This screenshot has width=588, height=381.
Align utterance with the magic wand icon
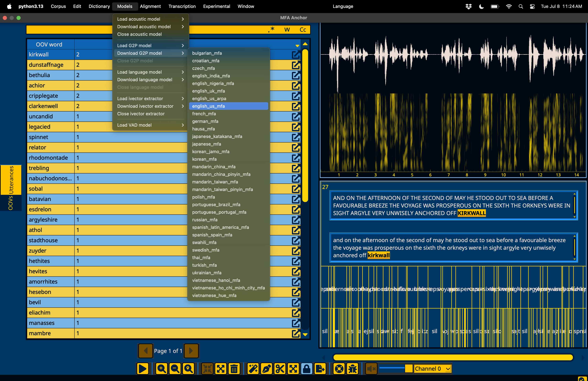[x=253, y=369]
